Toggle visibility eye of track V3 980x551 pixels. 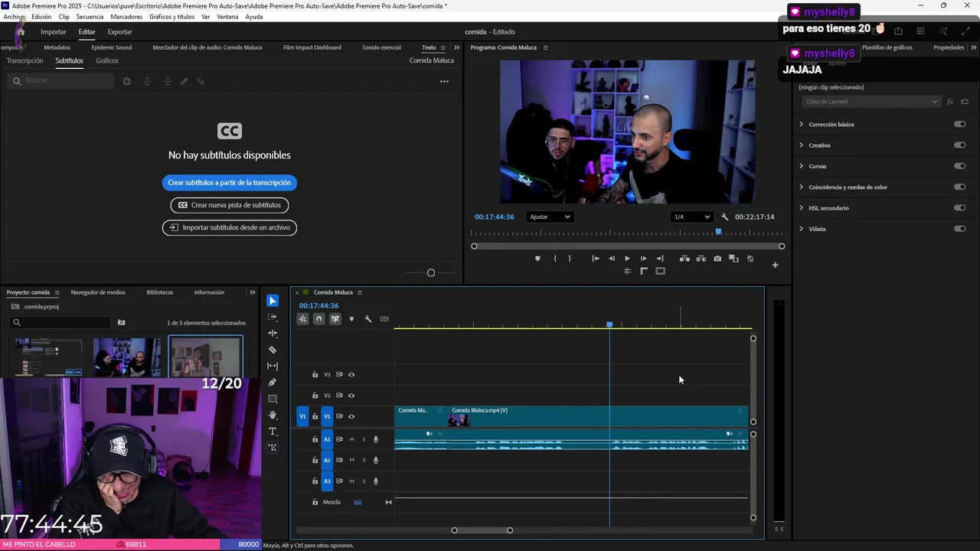pyautogui.click(x=351, y=375)
